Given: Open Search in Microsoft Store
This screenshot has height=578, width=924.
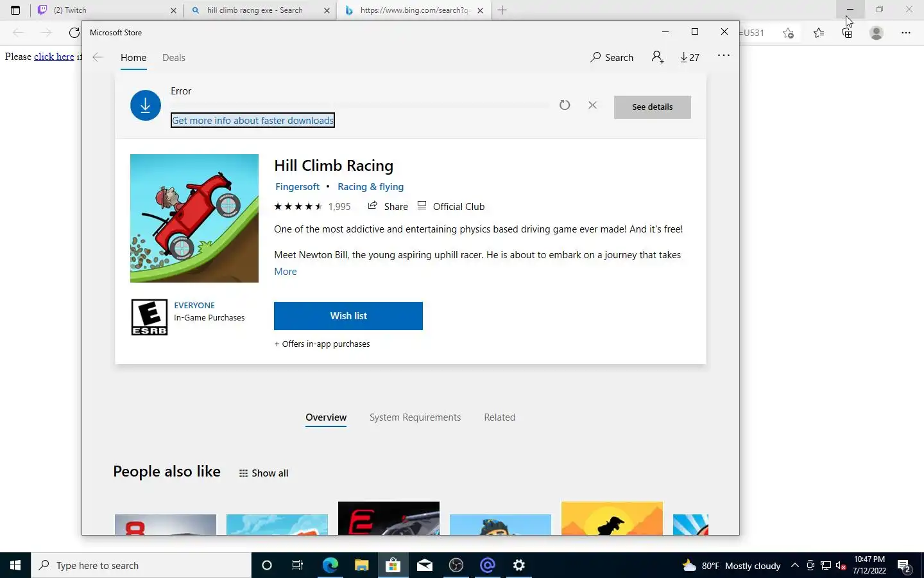Looking at the screenshot, I should 612,57.
